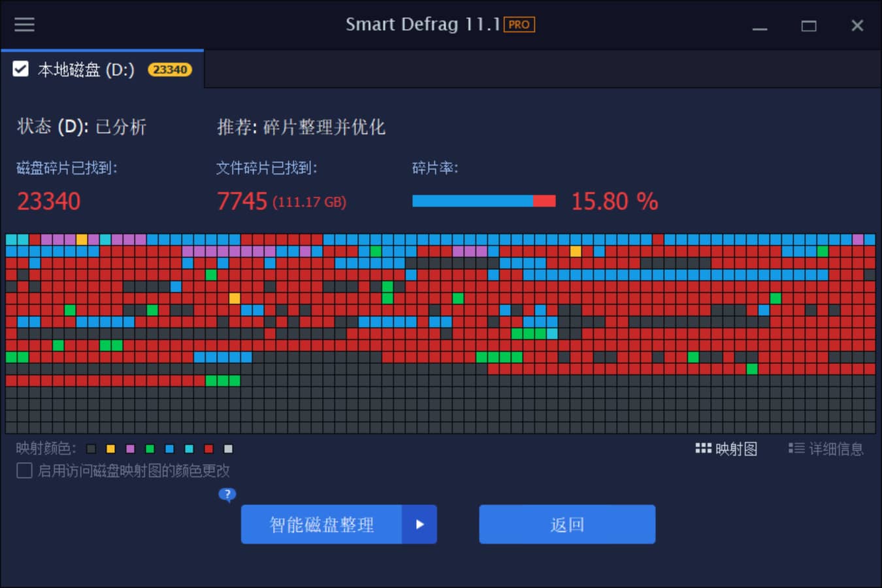Screen dimensions: 882x588
Task: Click the 状态 (D): 已分析 status text
Action: tap(82, 127)
